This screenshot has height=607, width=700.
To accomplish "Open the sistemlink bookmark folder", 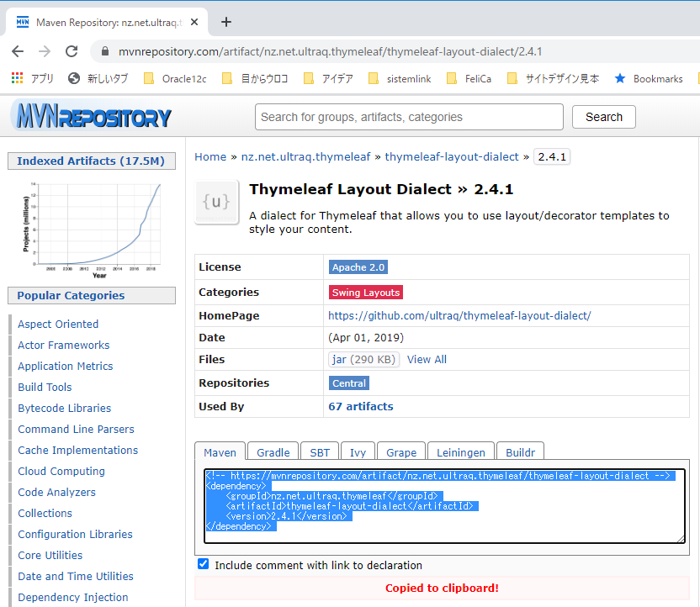I will click(400, 78).
